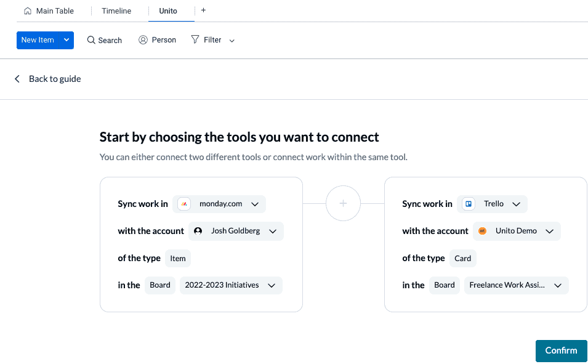
Task: Confirm the tool selection
Action: [x=561, y=350]
